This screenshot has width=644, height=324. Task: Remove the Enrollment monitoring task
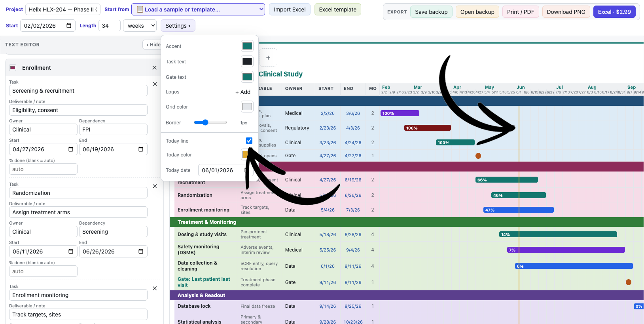[x=155, y=288]
